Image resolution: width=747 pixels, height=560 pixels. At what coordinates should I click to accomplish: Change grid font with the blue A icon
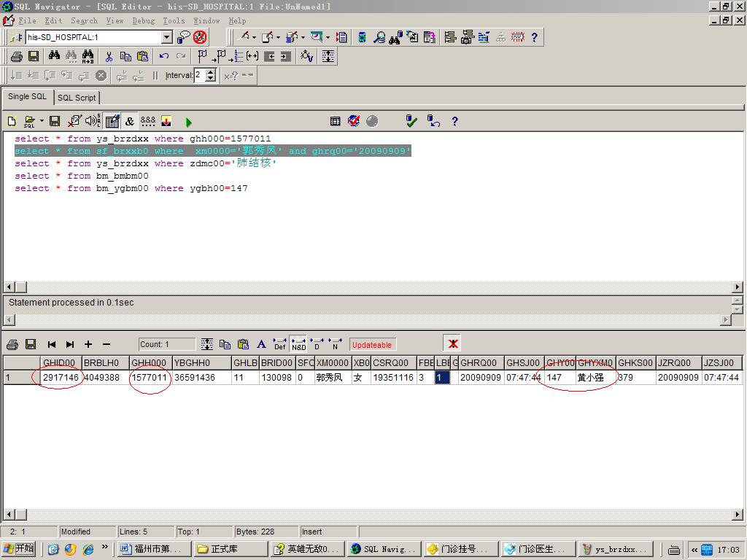pyautogui.click(x=261, y=344)
